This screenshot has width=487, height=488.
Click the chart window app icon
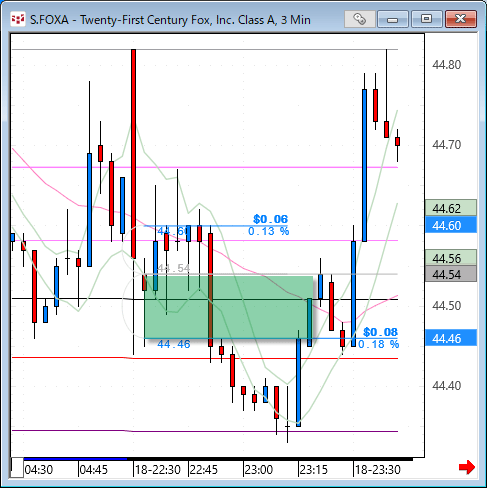(x=18, y=19)
